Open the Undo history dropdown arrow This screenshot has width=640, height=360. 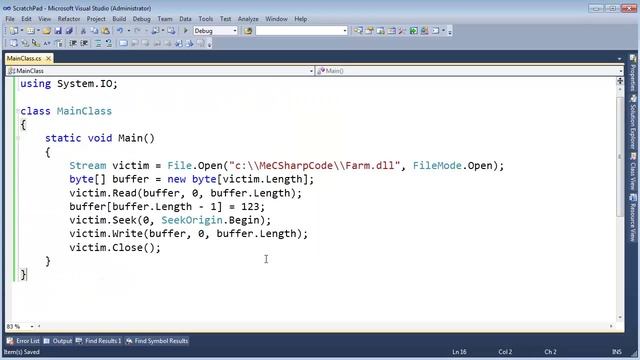coord(128,31)
